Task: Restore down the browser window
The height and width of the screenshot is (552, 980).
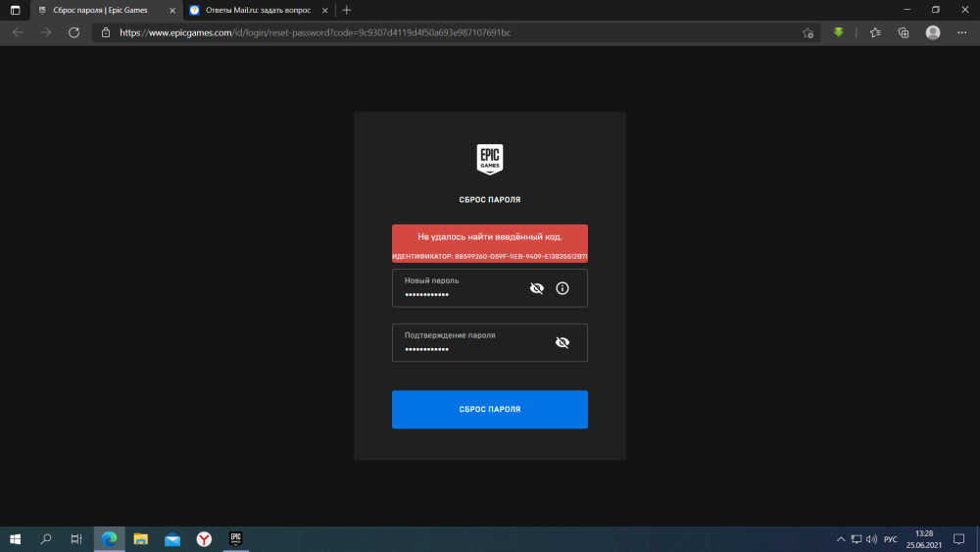Action: click(x=936, y=10)
